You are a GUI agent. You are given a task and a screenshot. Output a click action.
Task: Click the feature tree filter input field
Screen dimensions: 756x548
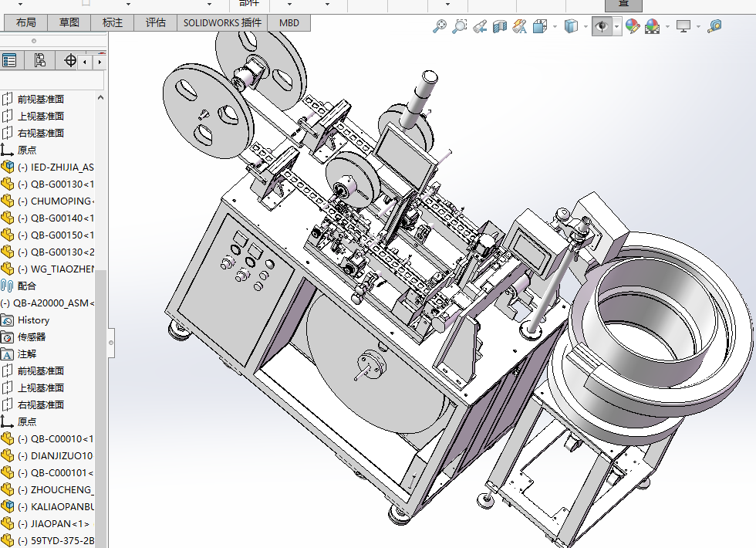click(x=52, y=80)
